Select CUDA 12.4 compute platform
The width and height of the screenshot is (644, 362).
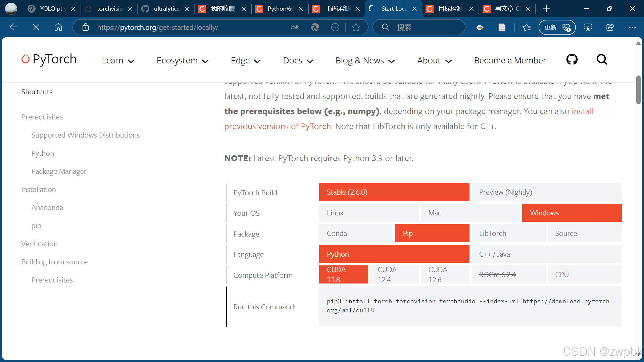coord(394,274)
